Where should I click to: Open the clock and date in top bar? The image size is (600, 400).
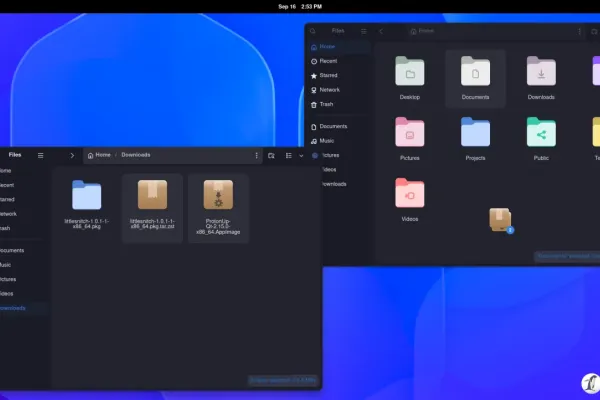pos(300,7)
